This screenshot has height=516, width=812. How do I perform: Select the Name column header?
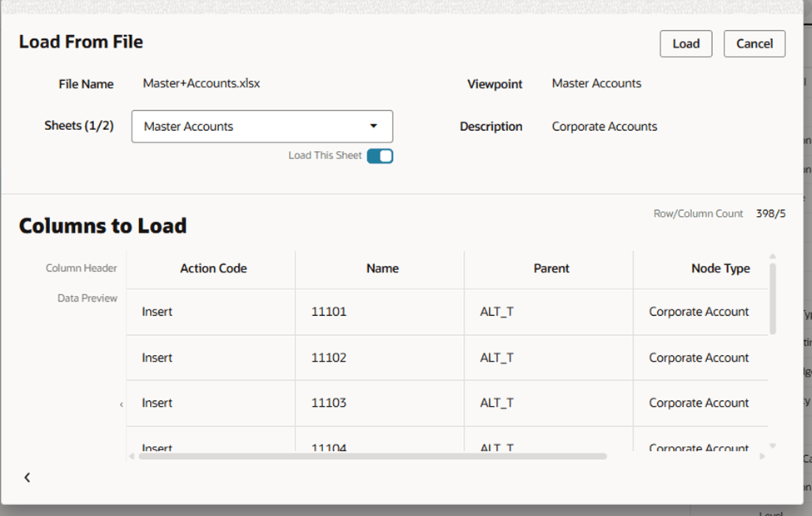(382, 268)
